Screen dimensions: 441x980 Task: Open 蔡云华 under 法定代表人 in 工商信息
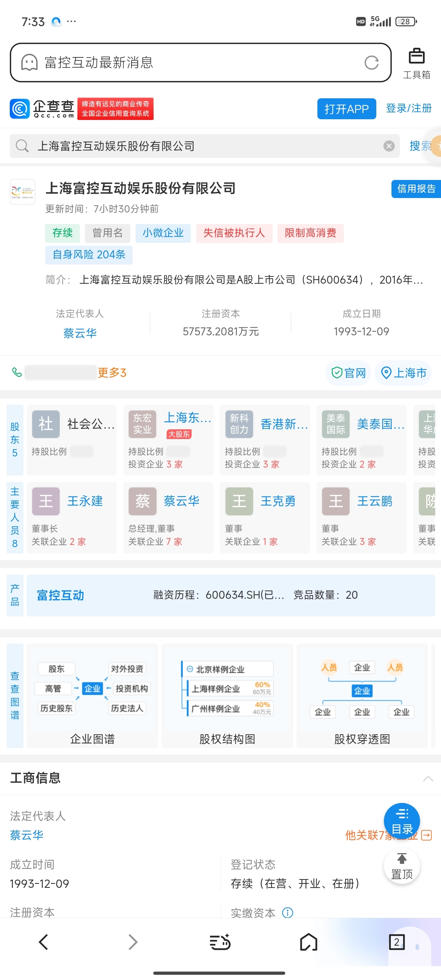click(x=27, y=835)
